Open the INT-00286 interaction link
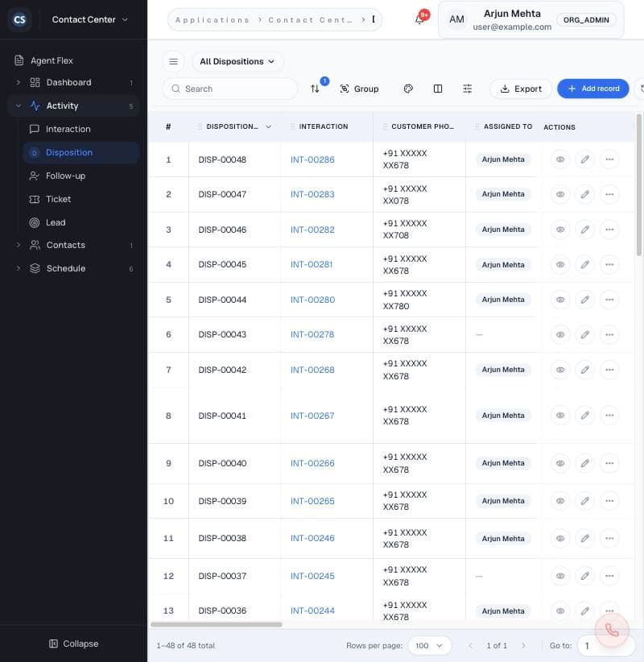 312,159
